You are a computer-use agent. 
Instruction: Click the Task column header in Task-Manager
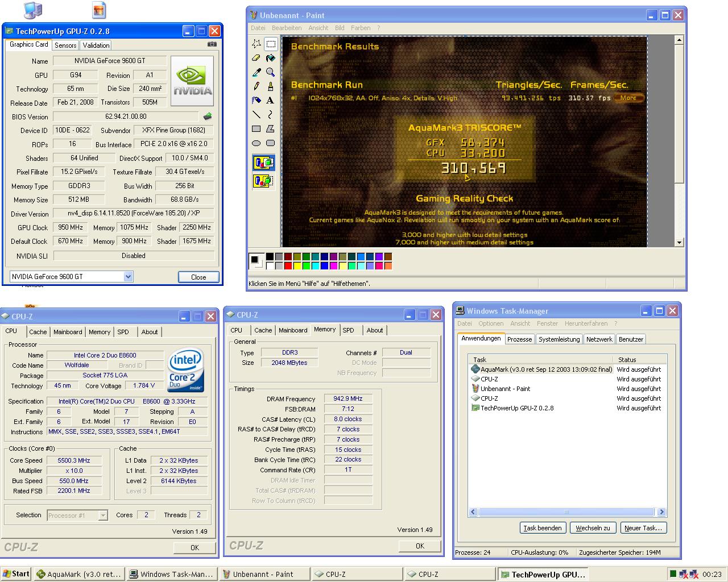[x=542, y=359]
